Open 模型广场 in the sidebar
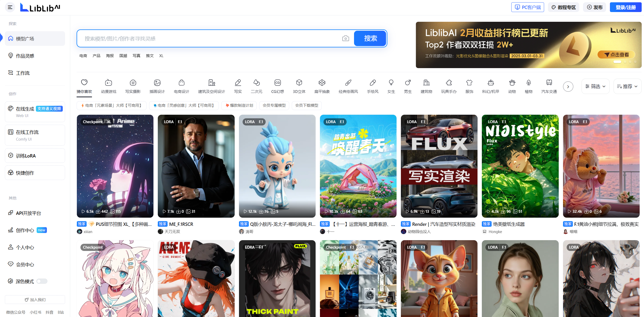The image size is (644, 317). [35, 39]
